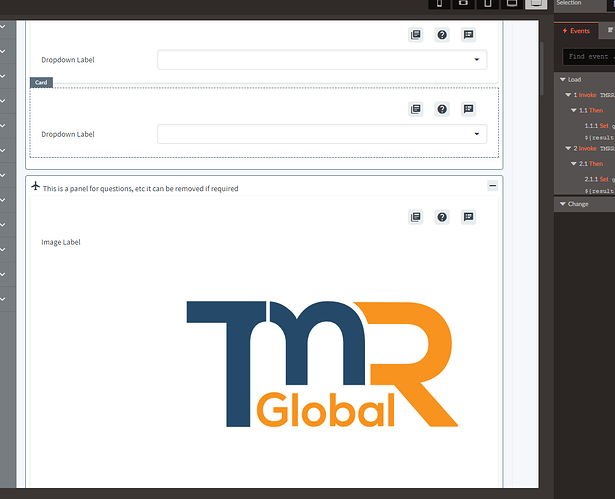Click the Dropdown Label text above the selected Card
Screen dimensions: 615x499
pos(68,60)
